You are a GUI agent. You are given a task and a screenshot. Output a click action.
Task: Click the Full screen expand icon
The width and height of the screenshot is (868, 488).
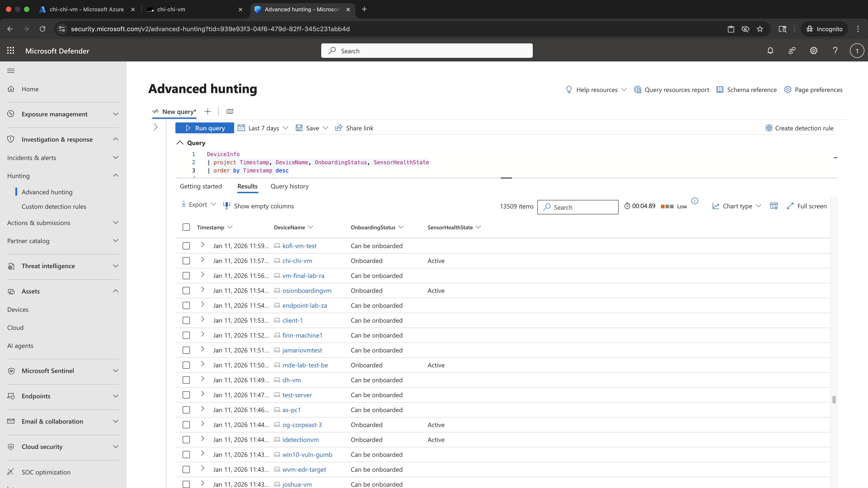[x=790, y=206]
